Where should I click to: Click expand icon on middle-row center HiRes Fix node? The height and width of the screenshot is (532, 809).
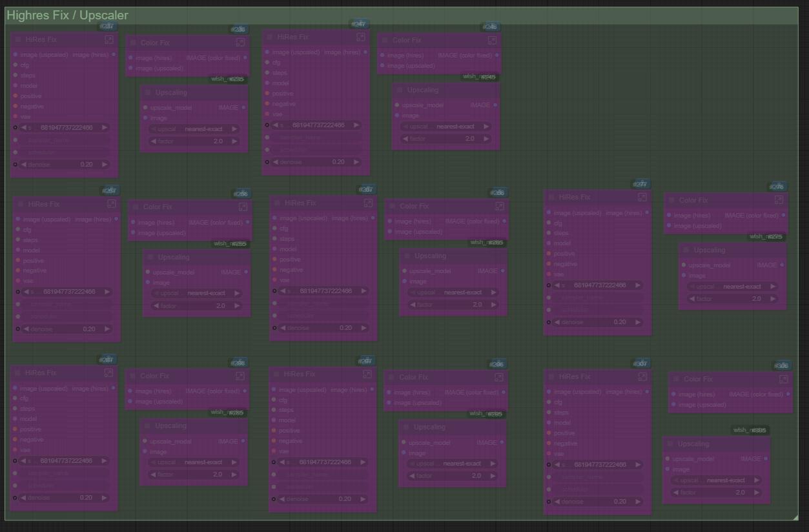point(368,203)
